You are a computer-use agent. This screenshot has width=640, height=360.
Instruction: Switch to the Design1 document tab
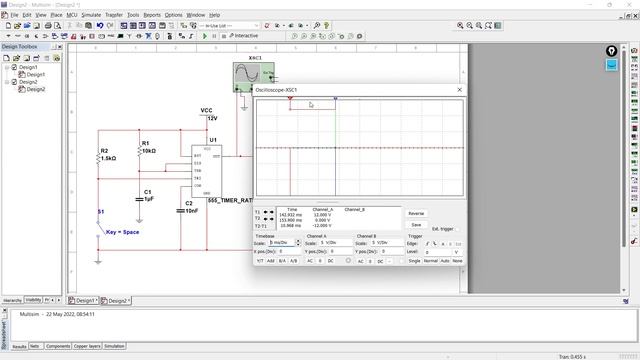pyautogui.click(x=83, y=301)
